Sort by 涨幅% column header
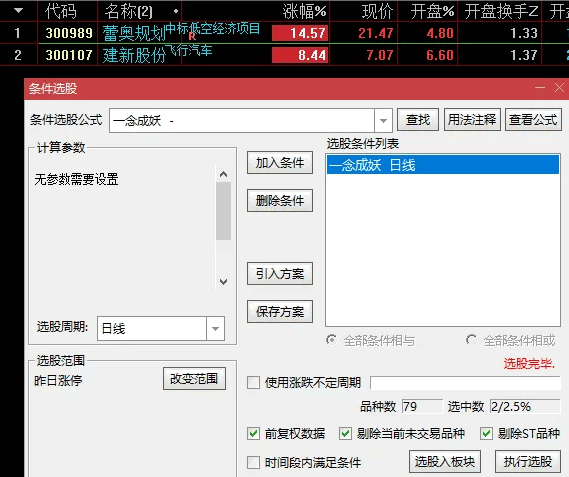 point(304,12)
